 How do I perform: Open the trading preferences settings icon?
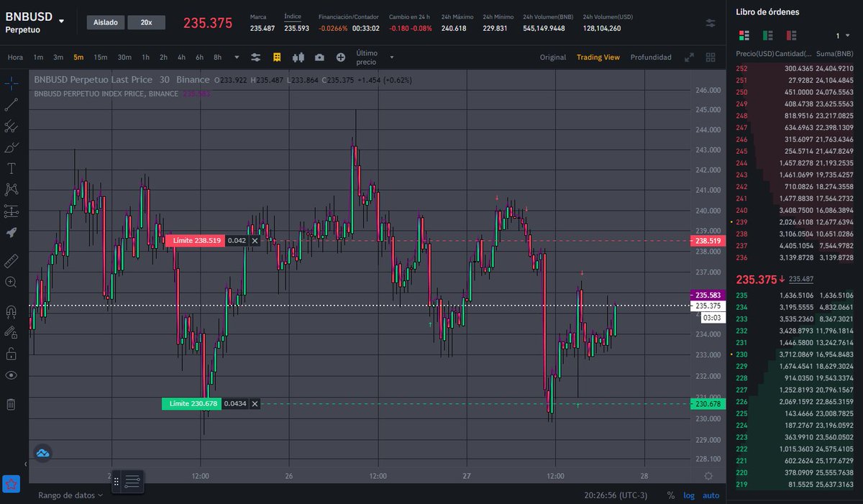coord(711,22)
